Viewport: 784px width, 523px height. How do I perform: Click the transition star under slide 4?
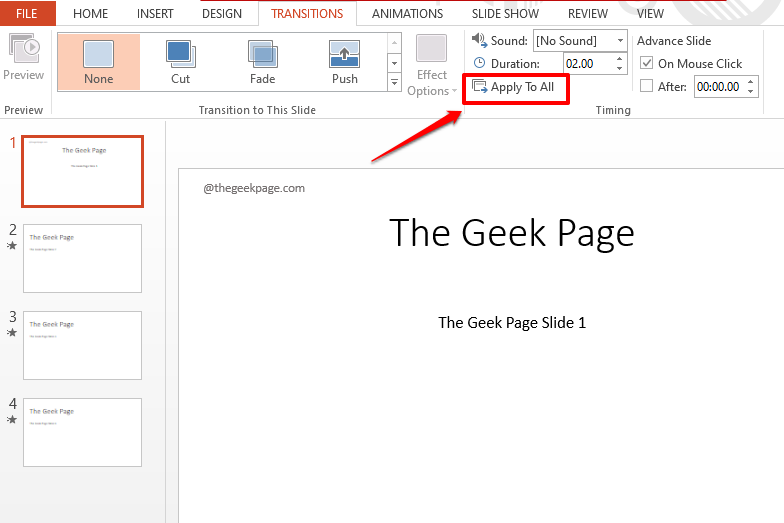(x=12, y=420)
